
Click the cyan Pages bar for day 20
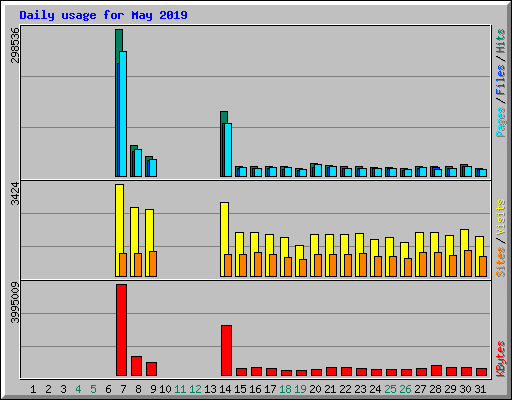318,171
